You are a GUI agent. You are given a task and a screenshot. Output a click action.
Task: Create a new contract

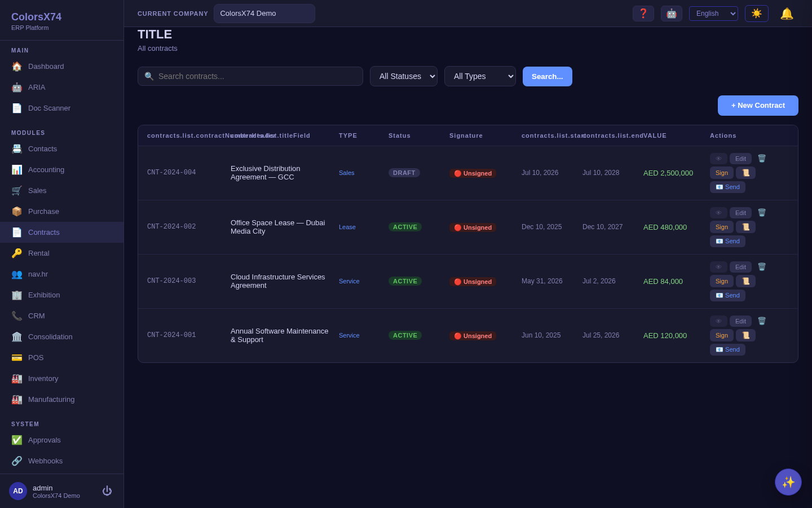pos(758,106)
